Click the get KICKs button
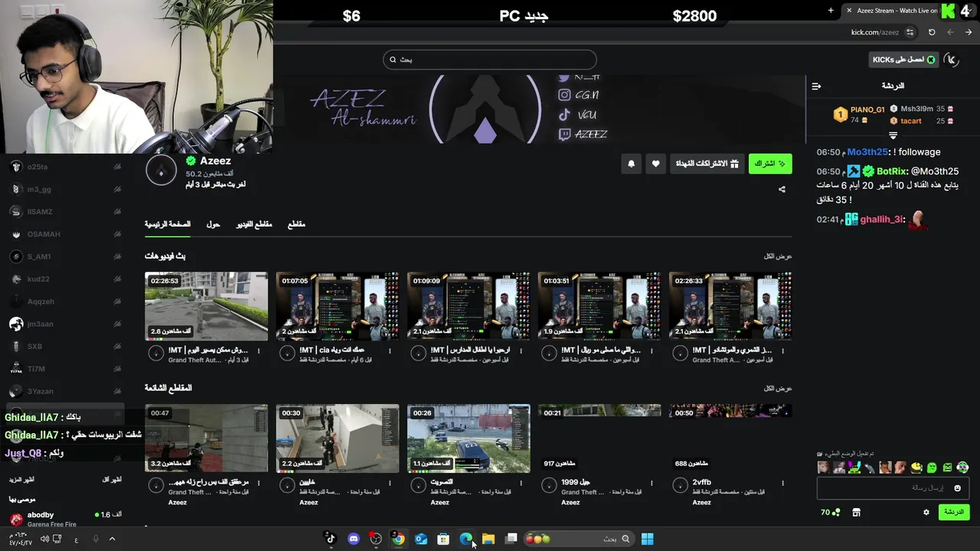This screenshot has height=551, width=980. click(904, 60)
